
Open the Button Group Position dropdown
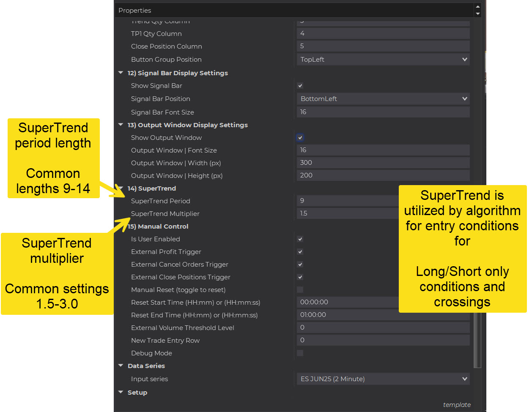tap(383, 60)
